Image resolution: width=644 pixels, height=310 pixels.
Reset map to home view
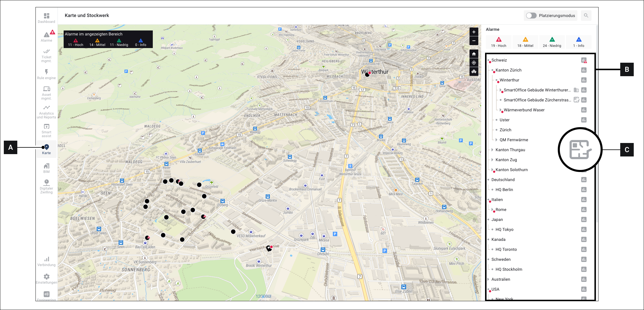click(x=474, y=54)
